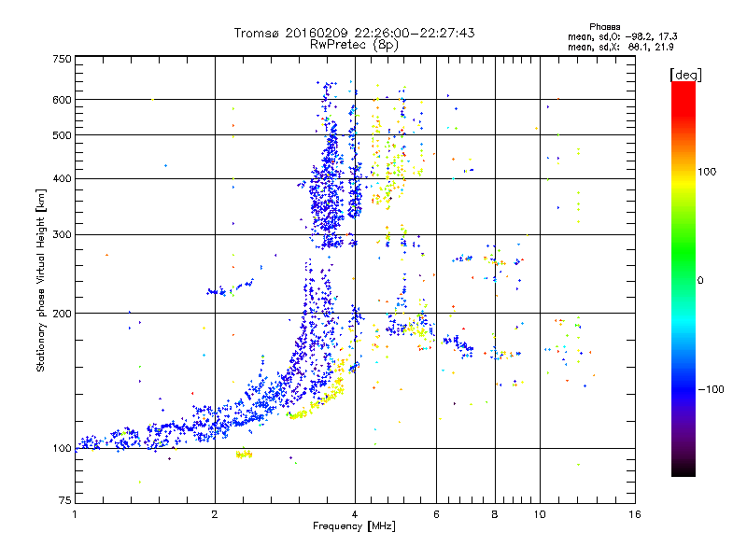Click the y-axis tick label '600'
The width and height of the screenshot is (747, 560).
pos(63,100)
